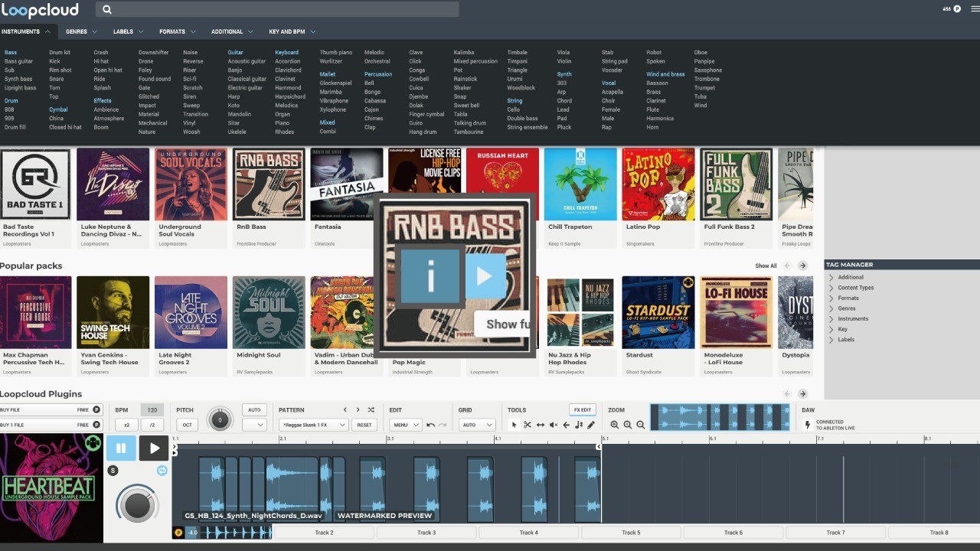Click the Track 1 volume value -4.0
This screenshot has width=980, height=551.
[x=193, y=533]
